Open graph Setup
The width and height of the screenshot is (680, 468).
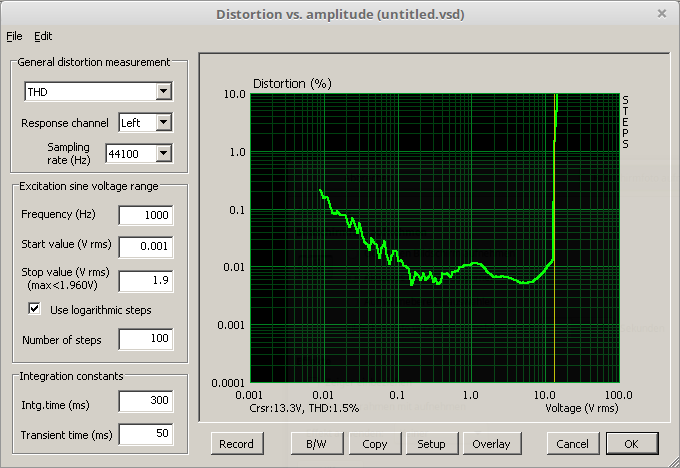(432, 443)
